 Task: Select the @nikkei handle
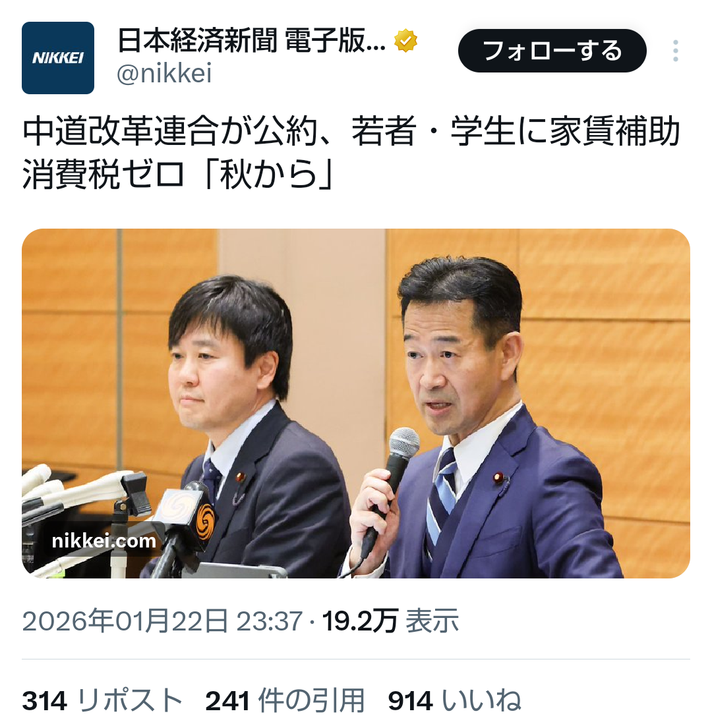(164, 73)
